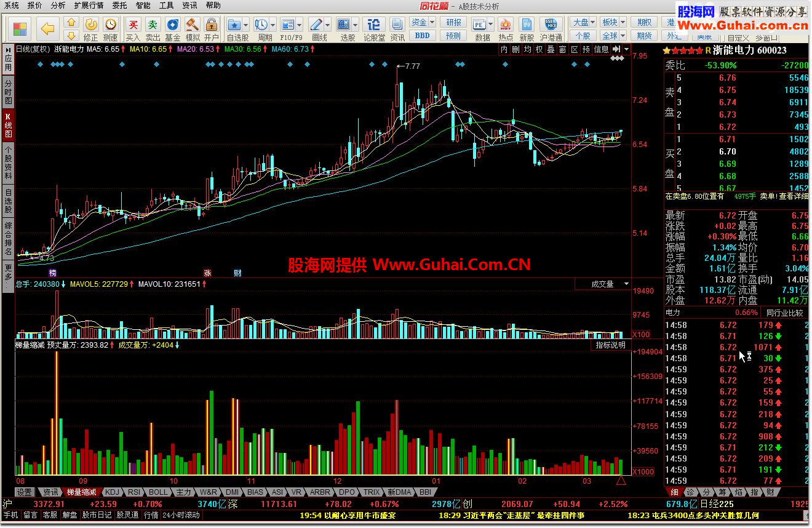The image size is (812, 528).
Task: Switch to the BOLL indicator tab
Action: tap(158, 492)
